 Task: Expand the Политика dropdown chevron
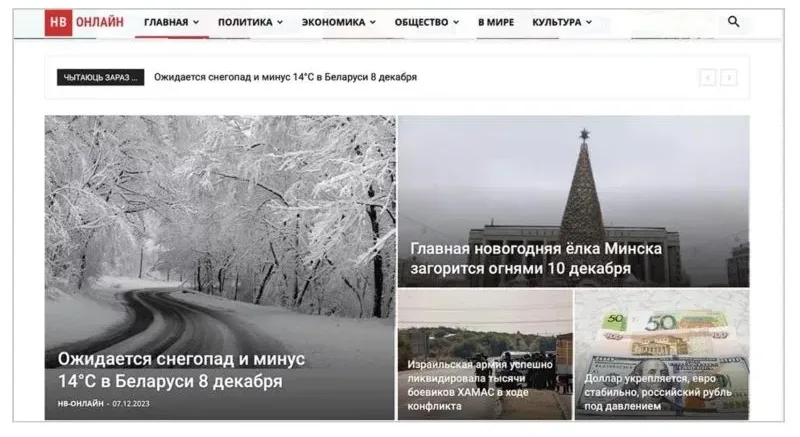[280, 22]
